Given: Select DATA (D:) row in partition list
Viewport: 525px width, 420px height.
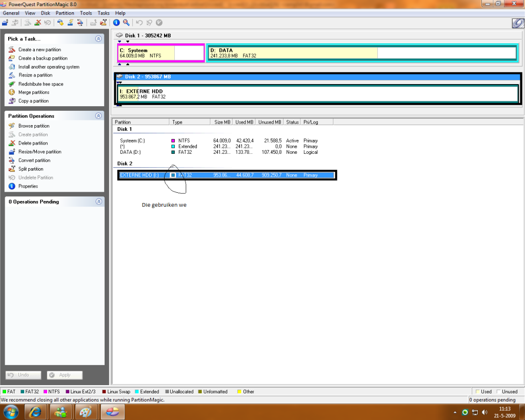Looking at the screenshot, I should click(x=218, y=152).
